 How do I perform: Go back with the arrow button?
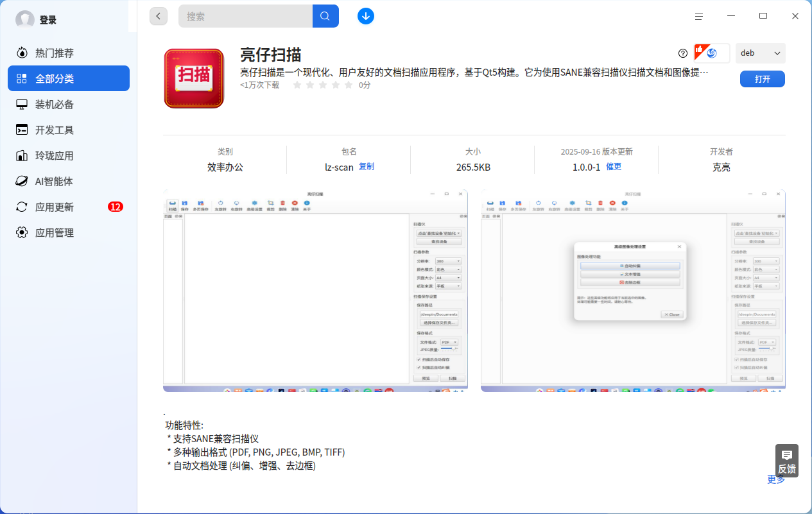point(159,16)
